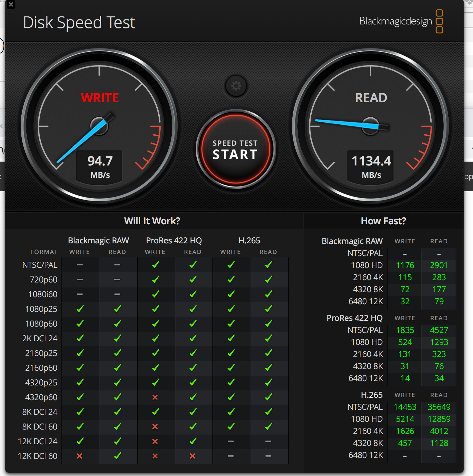Screen dimensions: 473x476
Task: Click the "4527" ProRes read value
Action: [x=439, y=330]
